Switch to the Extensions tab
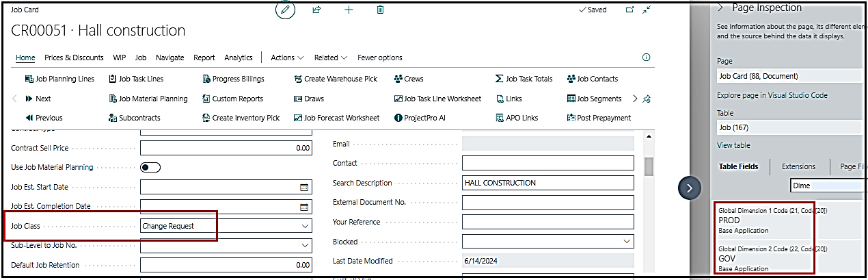The width and height of the screenshot is (868, 280). click(x=798, y=166)
